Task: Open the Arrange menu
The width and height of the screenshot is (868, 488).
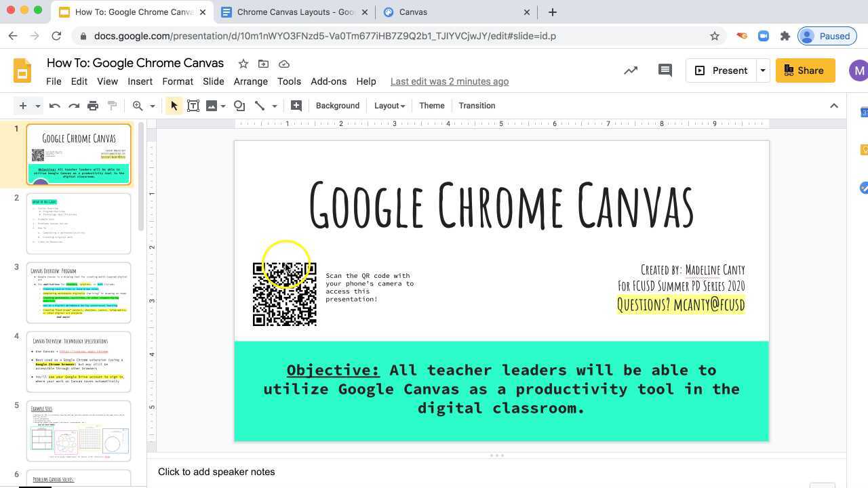Action: pos(250,81)
